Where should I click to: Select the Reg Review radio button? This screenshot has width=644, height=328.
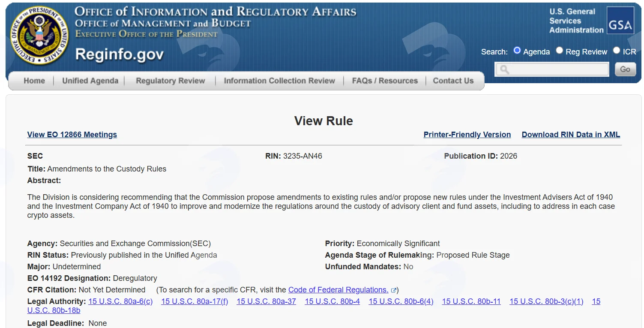pyautogui.click(x=559, y=51)
